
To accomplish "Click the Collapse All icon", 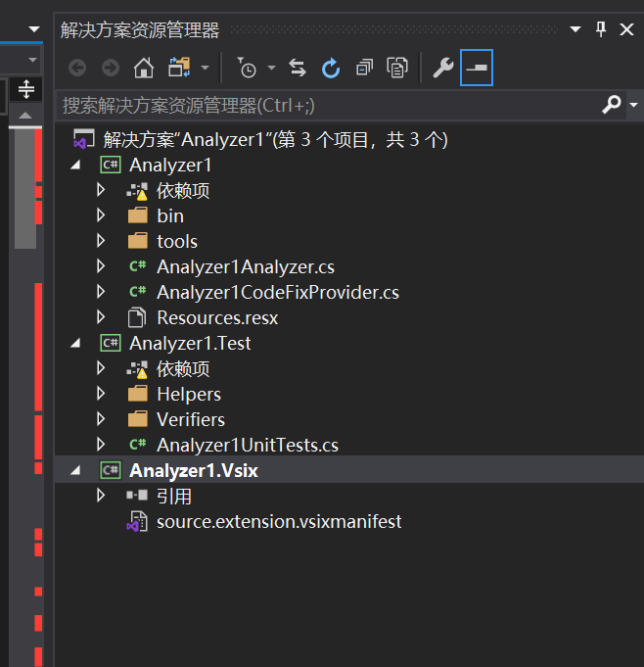I will click(x=364, y=68).
